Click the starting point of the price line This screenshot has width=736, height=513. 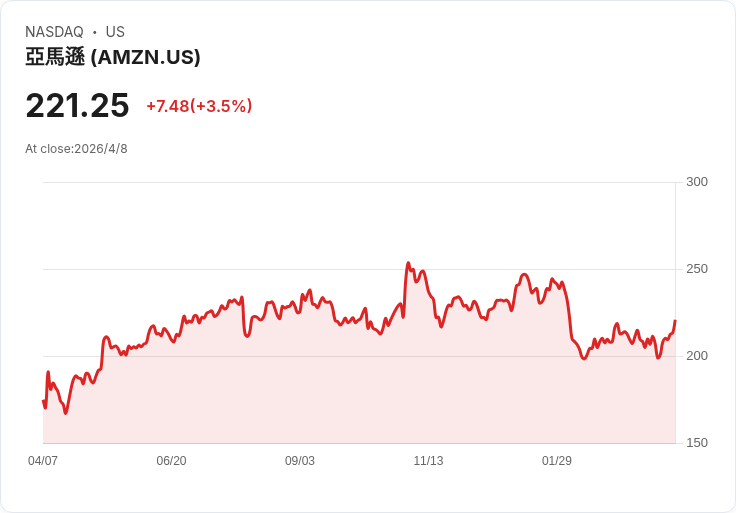pyautogui.click(x=43, y=401)
